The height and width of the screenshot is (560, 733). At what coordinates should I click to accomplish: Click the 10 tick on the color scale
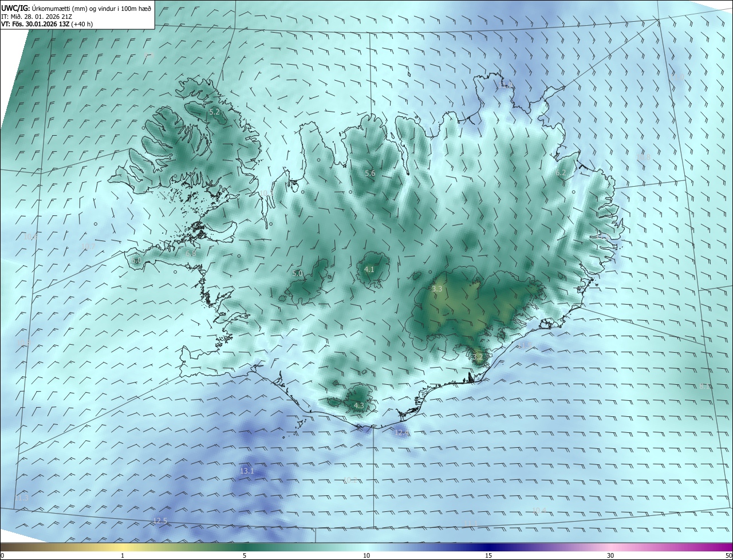click(x=366, y=555)
